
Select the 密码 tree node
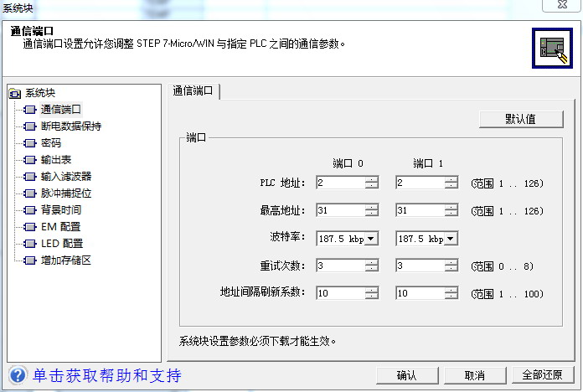50,142
